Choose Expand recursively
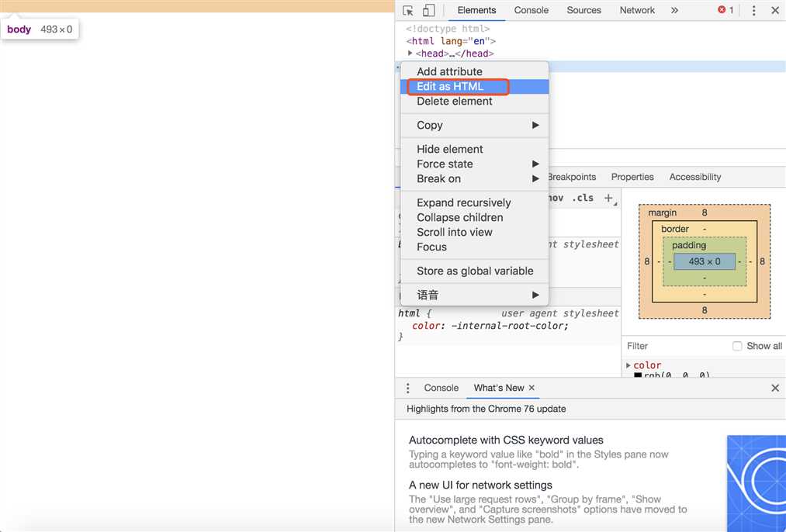This screenshot has height=532, width=786. 474,203
